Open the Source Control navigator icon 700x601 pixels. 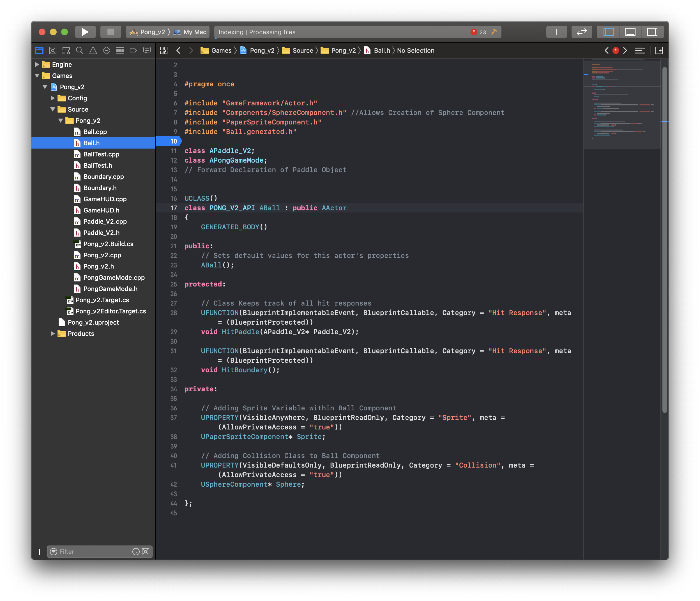coord(53,51)
